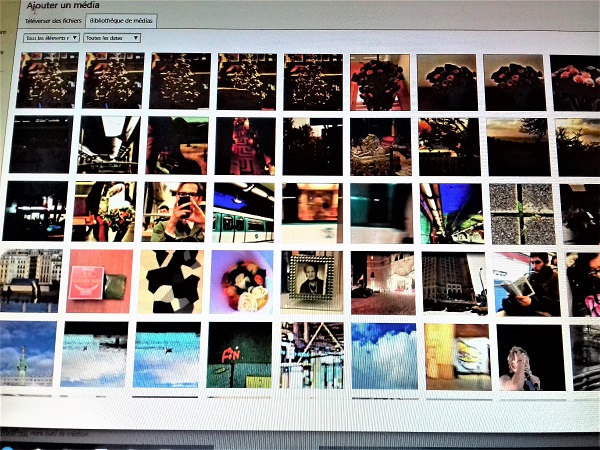Switch to the Téléverser des fichiers tab
The height and width of the screenshot is (450, 600).
coord(52,20)
